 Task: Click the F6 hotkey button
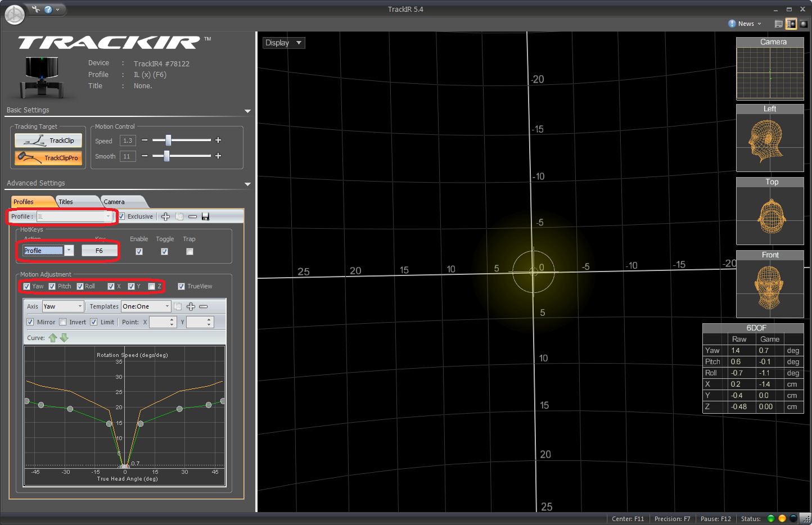click(x=100, y=251)
